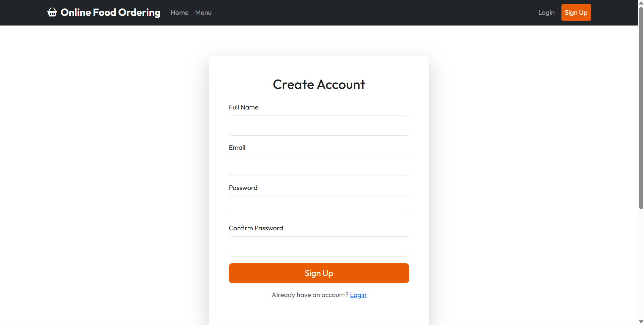Click the Confirm Password label
The width and height of the screenshot is (644, 325).
pyautogui.click(x=256, y=228)
